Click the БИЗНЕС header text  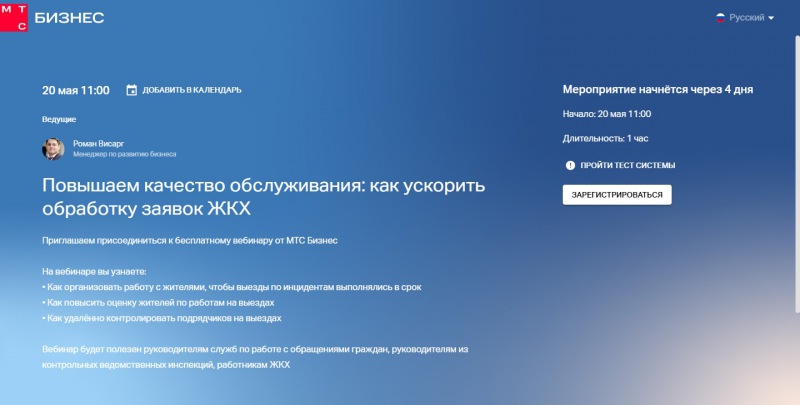69,18
